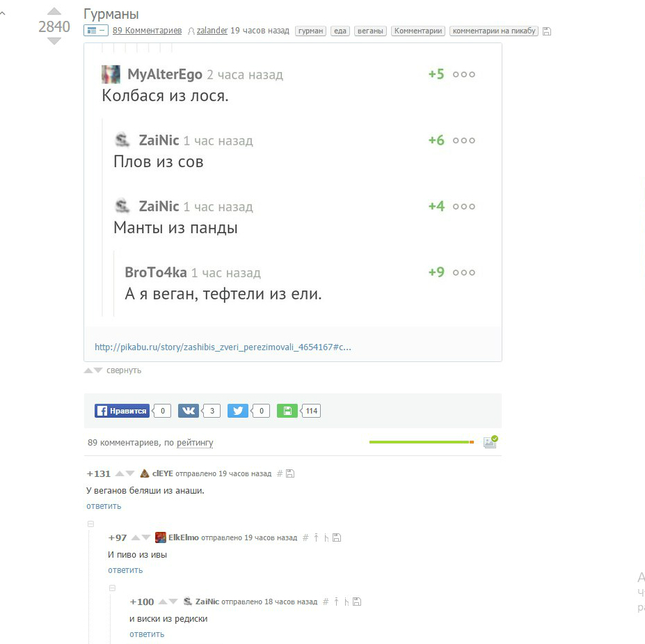Toggle image display in comments

[x=491, y=442]
